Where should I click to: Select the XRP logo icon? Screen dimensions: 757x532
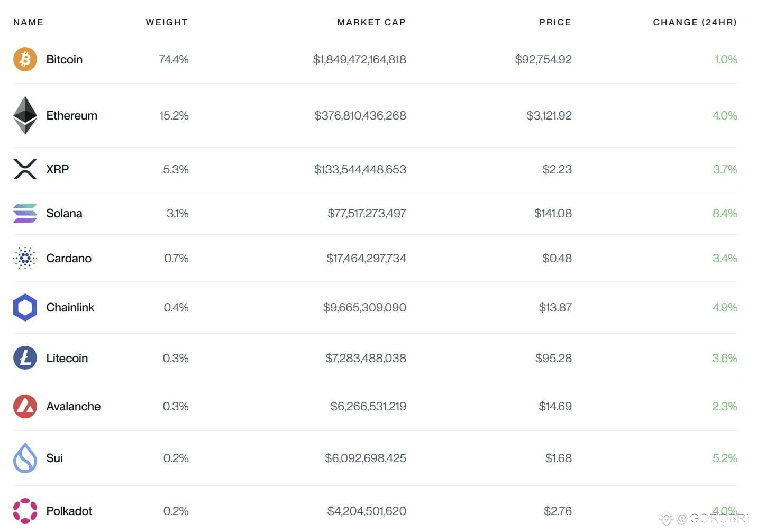pos(25,169)
